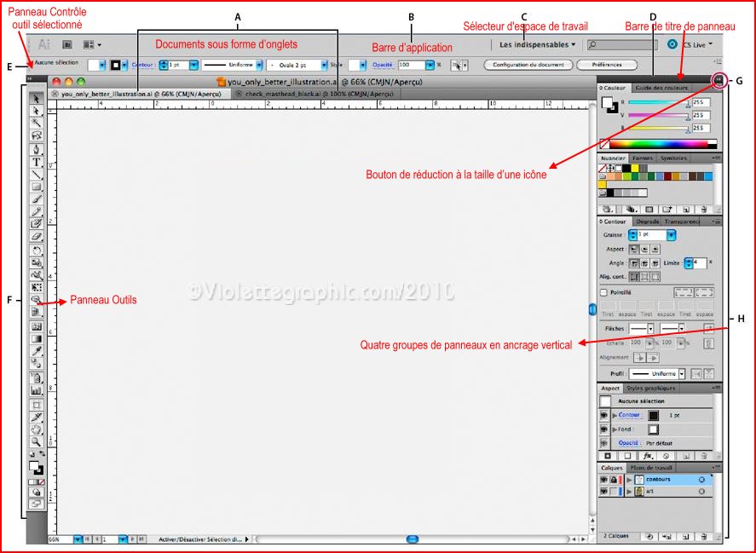This screenshot has width=756, height=553.
Task: Choose the Eyedropper tool
Action: point(37,351)
